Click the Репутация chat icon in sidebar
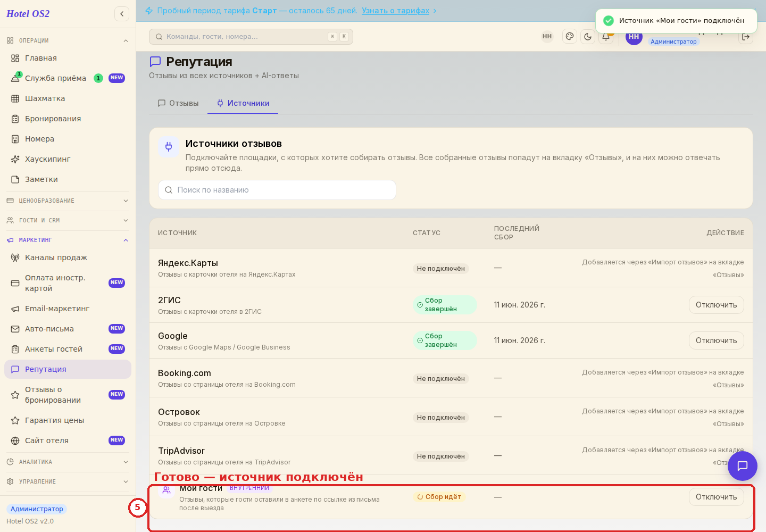Viewport: 766px width, 532px height. pyautogui.click(x=15, y=369)
